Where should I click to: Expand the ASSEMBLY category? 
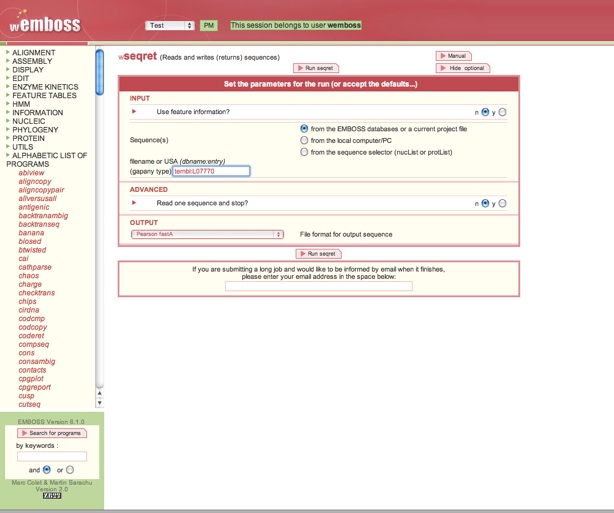[x=32, y=61]
